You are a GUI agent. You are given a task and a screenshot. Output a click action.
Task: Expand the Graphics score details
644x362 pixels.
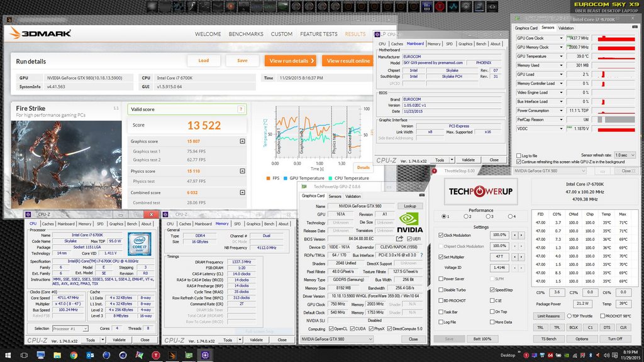[x=242, y=141]
